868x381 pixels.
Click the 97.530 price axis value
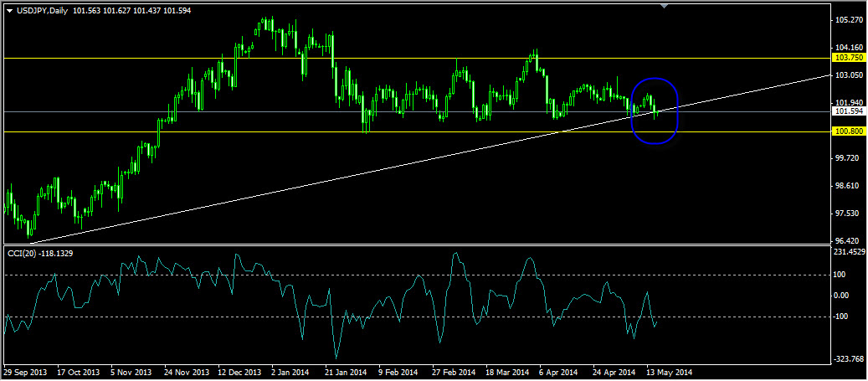tap(850, 214)
